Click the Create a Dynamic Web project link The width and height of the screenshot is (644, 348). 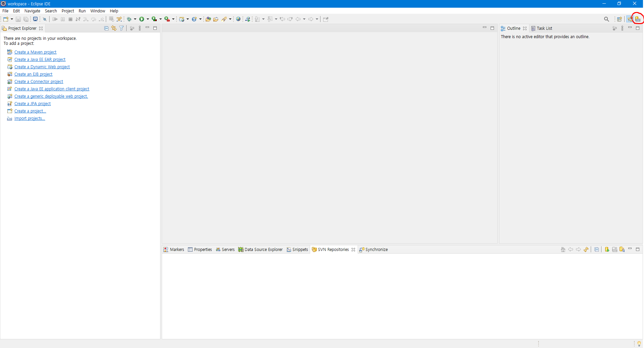pos(42,67)
